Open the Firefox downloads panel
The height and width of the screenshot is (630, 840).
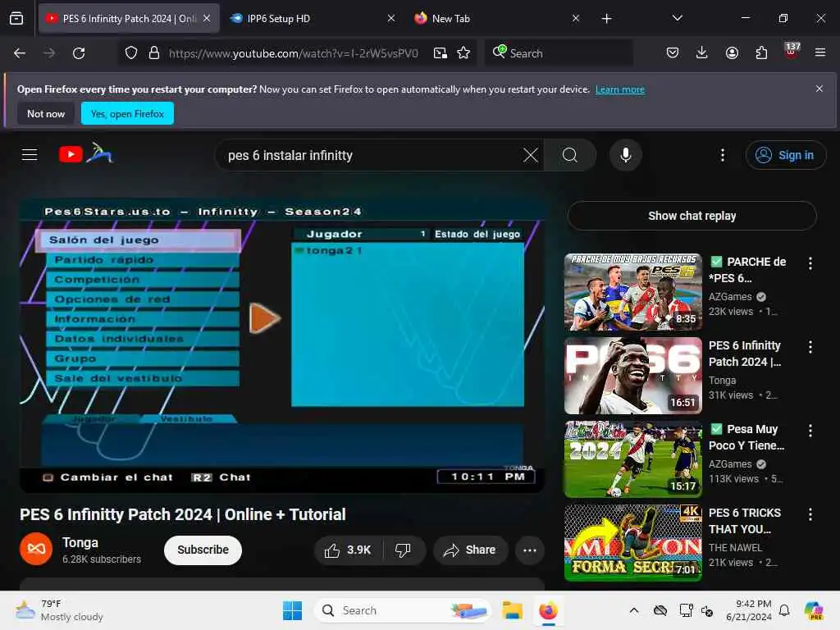click(702, 52)
